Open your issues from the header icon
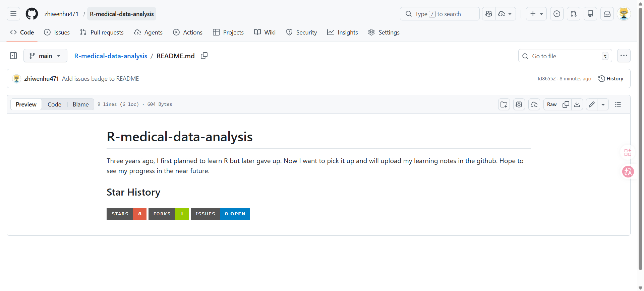 [557, 14]
